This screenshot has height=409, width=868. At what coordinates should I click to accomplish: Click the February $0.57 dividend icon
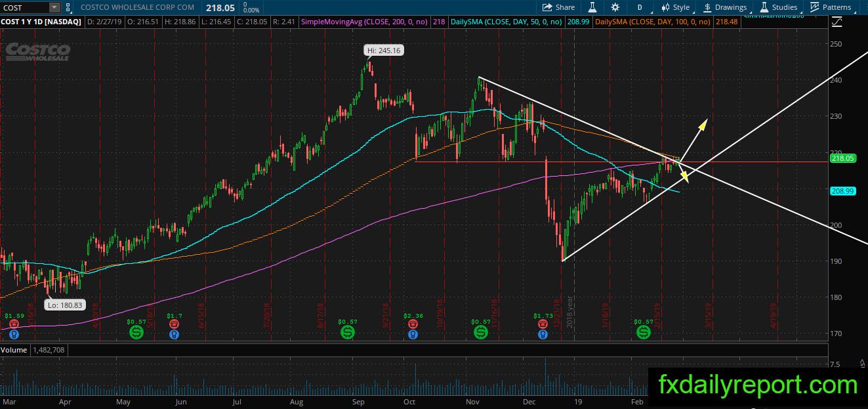(644, 332)
